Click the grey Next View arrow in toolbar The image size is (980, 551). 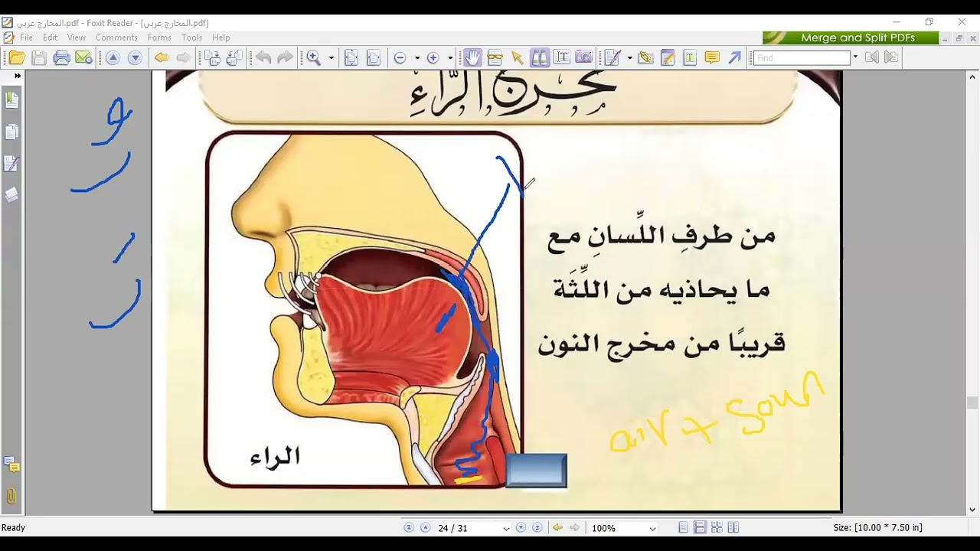(183, 57)
